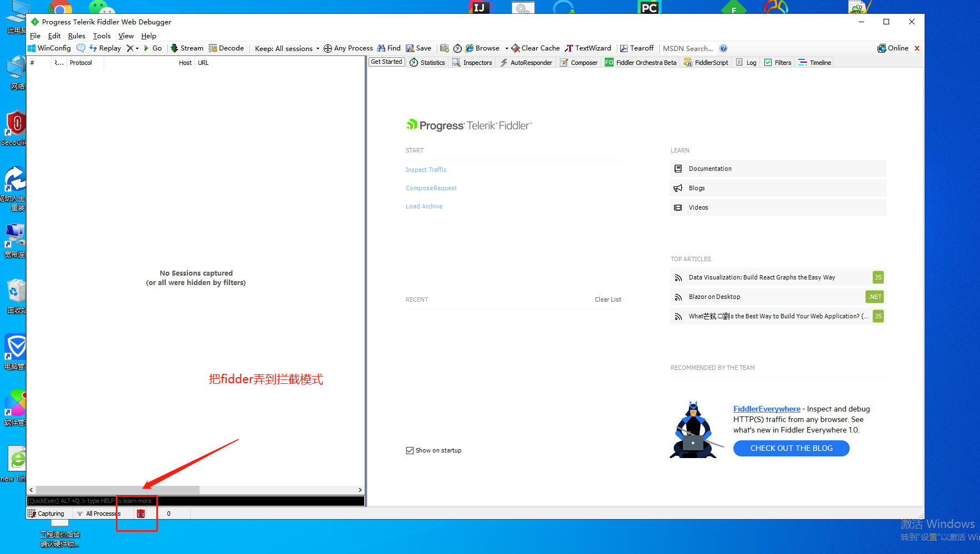Replay the selected sessions
The width and height of the screenshot is (980, 554).
tap(105, 48)
